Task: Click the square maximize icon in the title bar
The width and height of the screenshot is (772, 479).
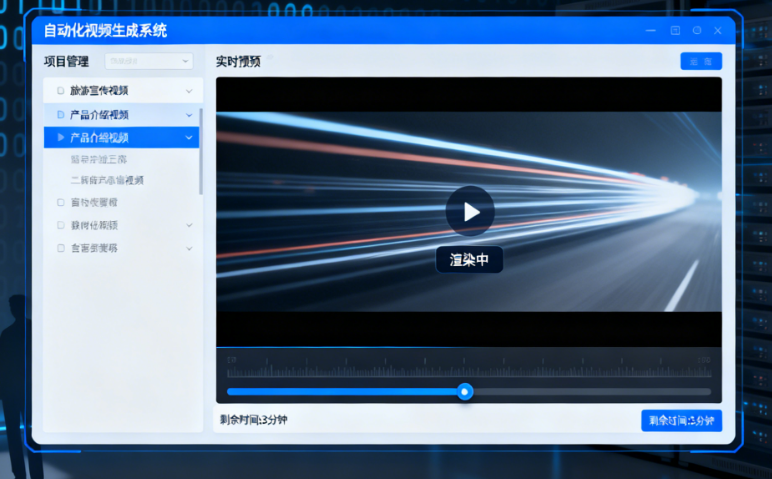Action: [x=676, y=31]
